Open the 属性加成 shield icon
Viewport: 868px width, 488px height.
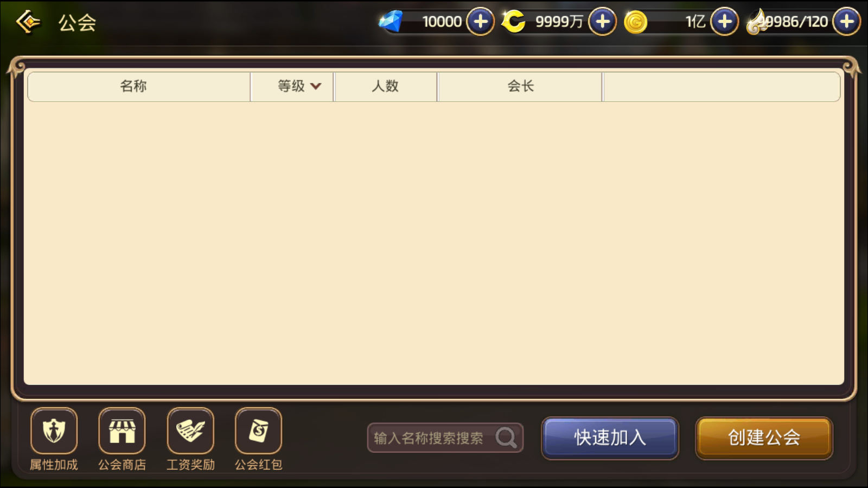tap(54, 431)
